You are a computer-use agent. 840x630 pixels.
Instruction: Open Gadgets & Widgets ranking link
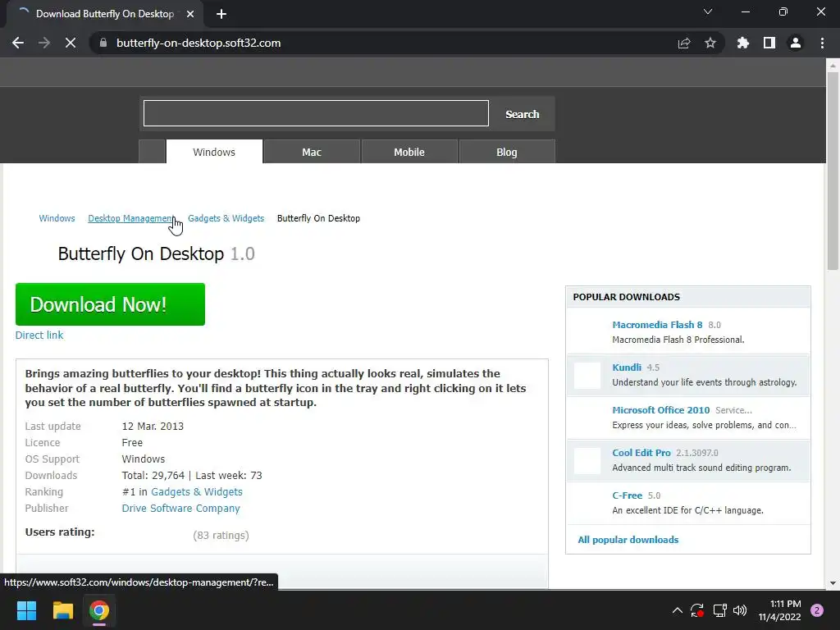point(197,492)
